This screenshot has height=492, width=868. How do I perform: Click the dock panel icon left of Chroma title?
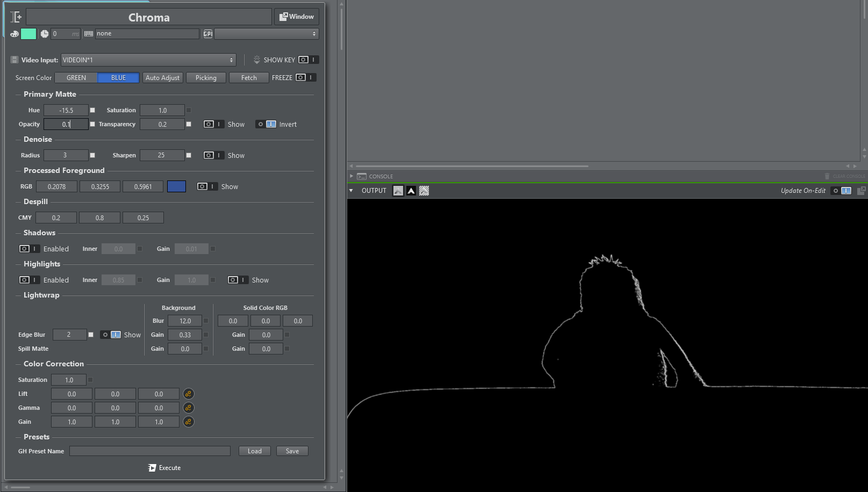16,17
